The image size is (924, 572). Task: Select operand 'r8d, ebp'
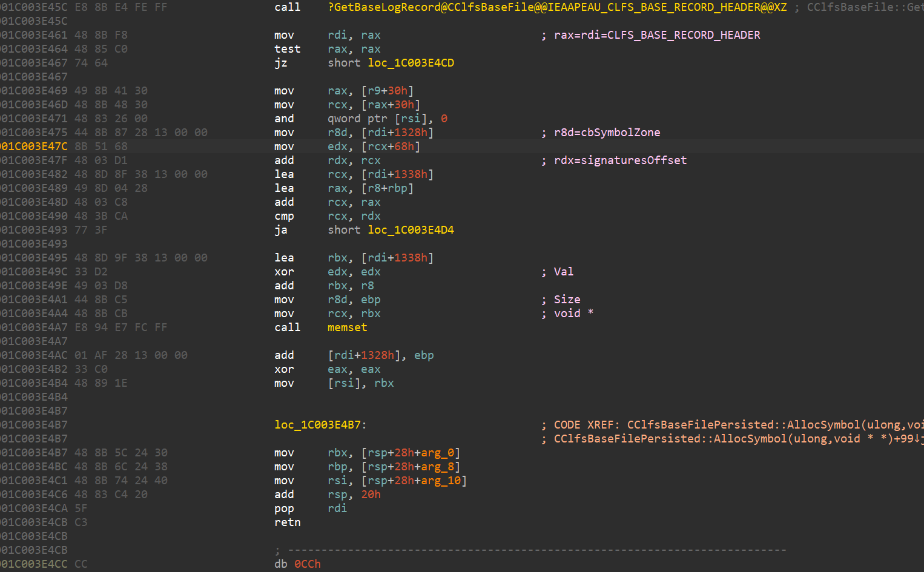click(x=354, y=300)
